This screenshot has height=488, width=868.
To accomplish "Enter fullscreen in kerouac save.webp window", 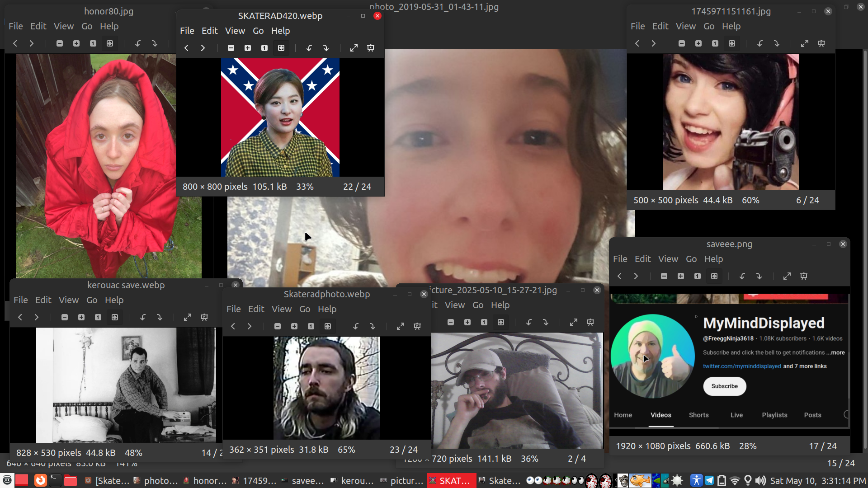I will coord(188,317).
